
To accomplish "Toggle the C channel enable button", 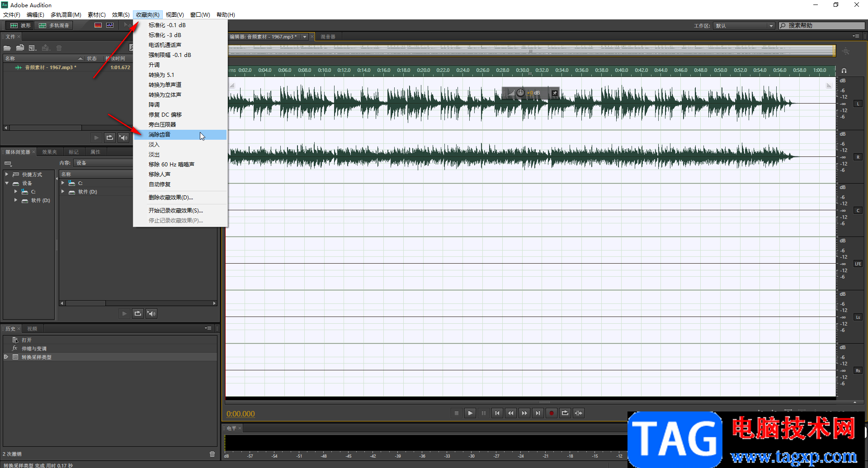I will click(858, 211).
